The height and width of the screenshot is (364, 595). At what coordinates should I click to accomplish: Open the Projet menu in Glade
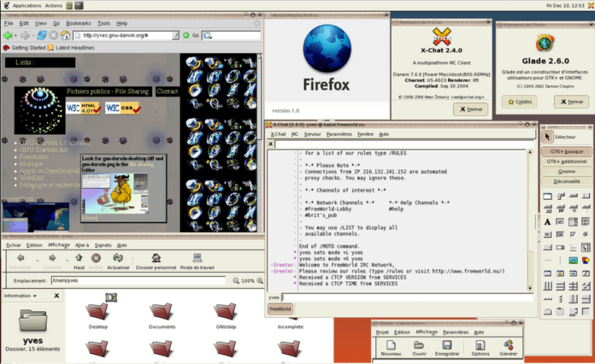click(382, 332)
